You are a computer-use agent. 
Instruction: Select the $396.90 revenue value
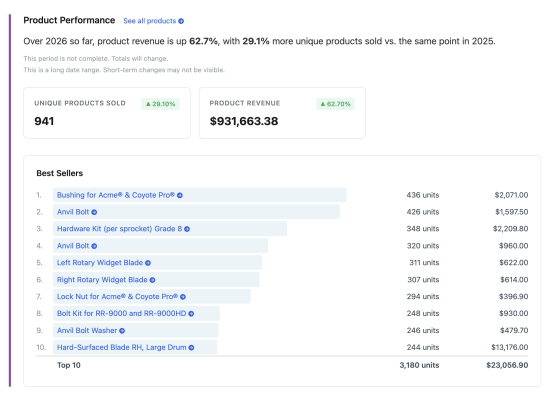click(514, 296)
